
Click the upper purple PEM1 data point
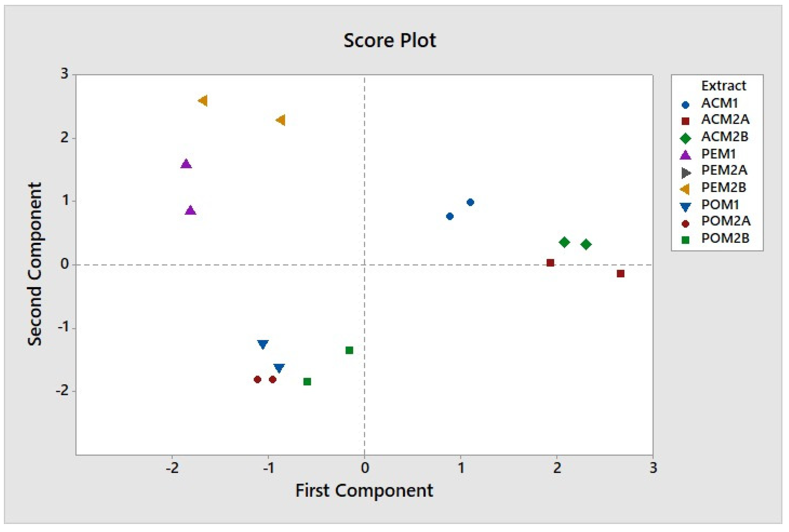[186, 164]
